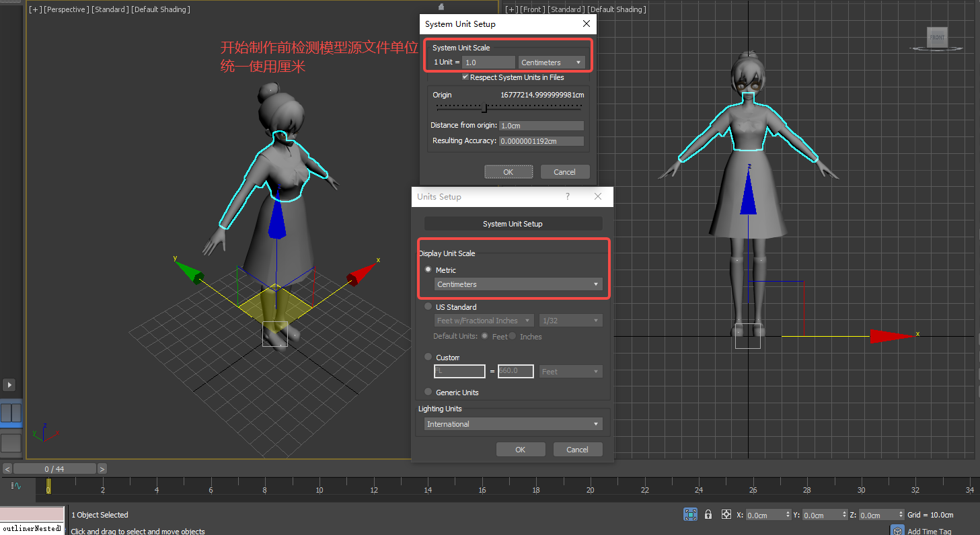Select the grey single-pane viewport layout tab
980x535 pixels.
pos(11,443)
